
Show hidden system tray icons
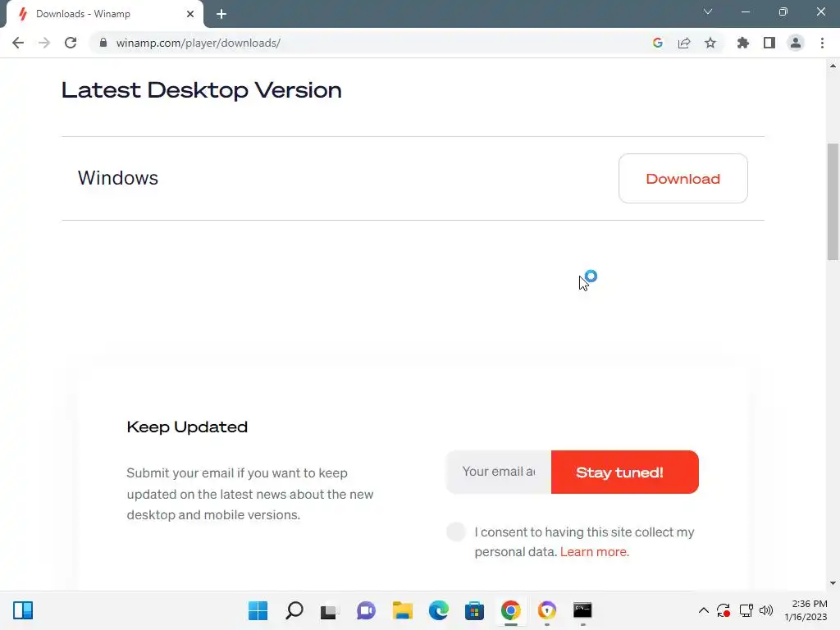point(703,610)
